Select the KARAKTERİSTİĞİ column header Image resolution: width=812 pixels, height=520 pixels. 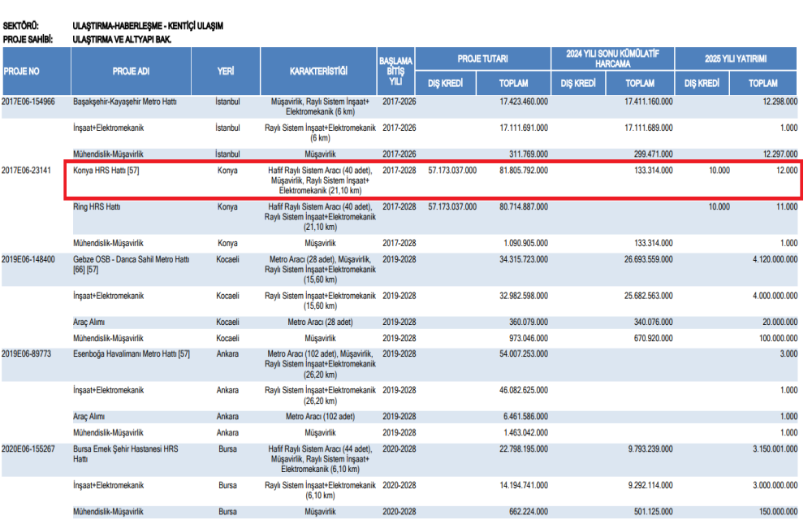[x=318, y=71]
